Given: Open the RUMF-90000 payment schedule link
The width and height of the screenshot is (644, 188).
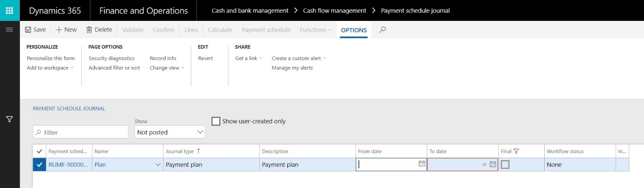Looking at the screenshot, I should [68, 165].
